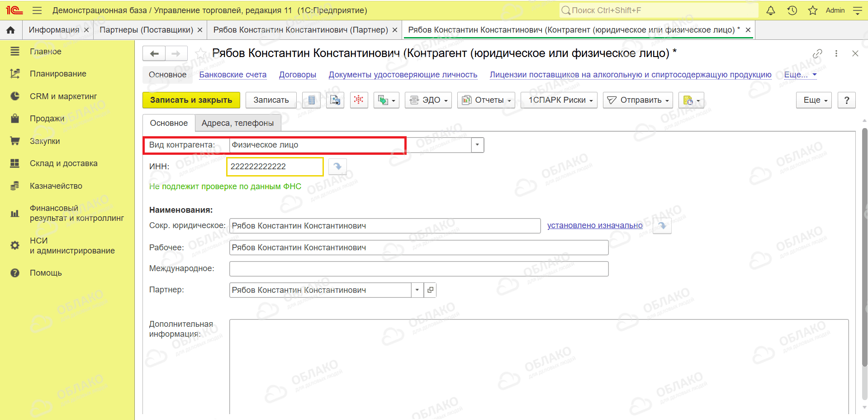The image size is (868, 420).
Task: Expand the Вид контрагента dropdown
Action: tap(478, 145)
